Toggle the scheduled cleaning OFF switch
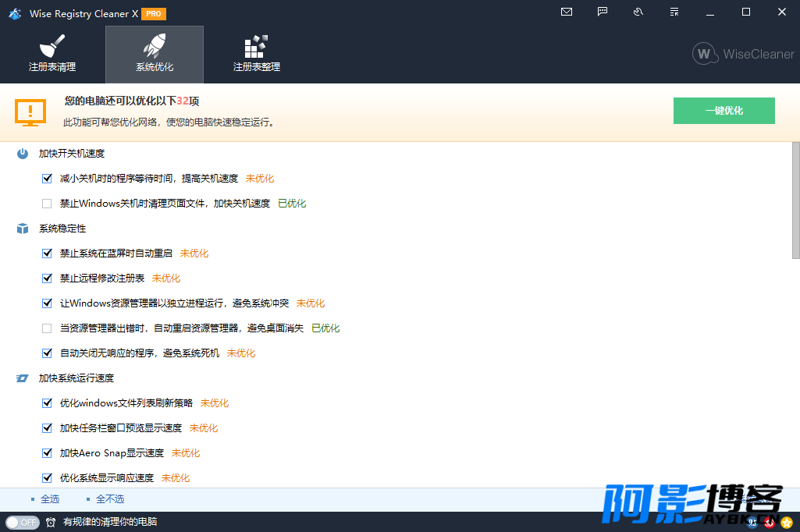This screenshot has width=800, height=532. click(x=22, y=522)
